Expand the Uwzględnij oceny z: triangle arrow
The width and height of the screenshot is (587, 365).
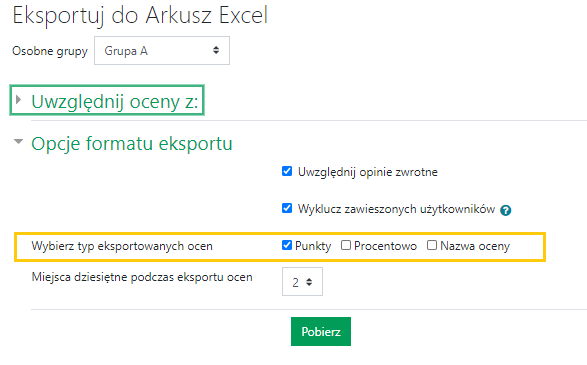tap(18, 100)
